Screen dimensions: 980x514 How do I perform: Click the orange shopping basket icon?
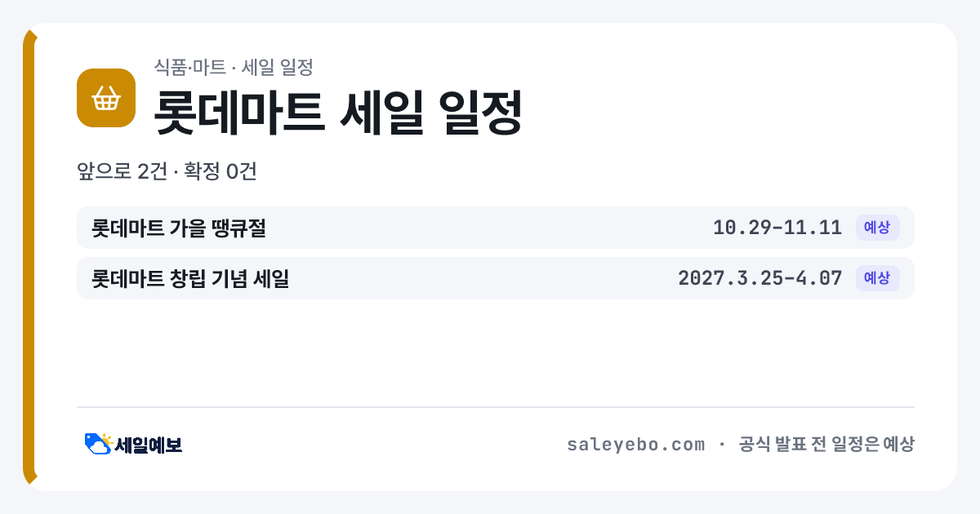point(105,98)
